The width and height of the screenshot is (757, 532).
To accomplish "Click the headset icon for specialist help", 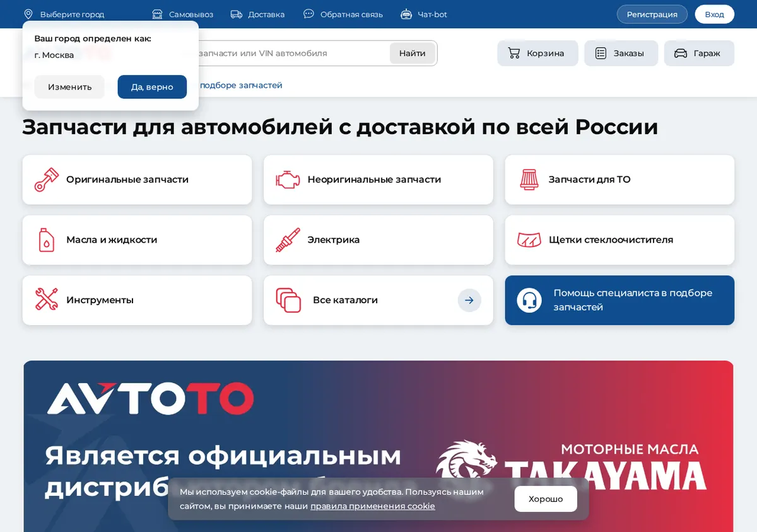I will pyautogui.click(x=529, y=300).
